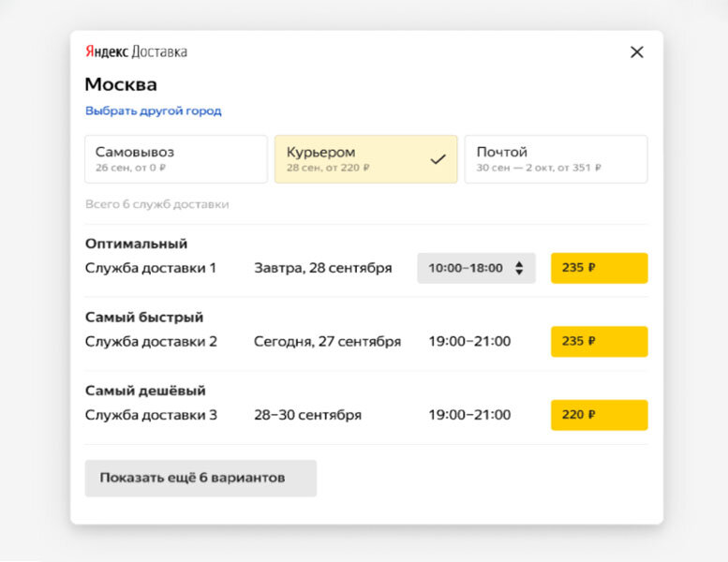Click Завтра, 28 сентября date text
Image resolution: width=728 pixels, height=562 pixels.
coord(322,268)
